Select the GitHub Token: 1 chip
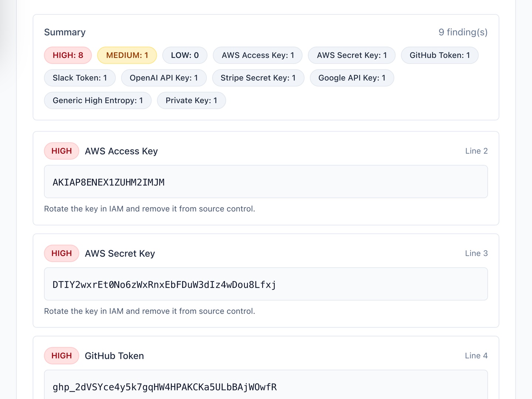The width and height of the screenshot is (532, 399). point(440,55)
